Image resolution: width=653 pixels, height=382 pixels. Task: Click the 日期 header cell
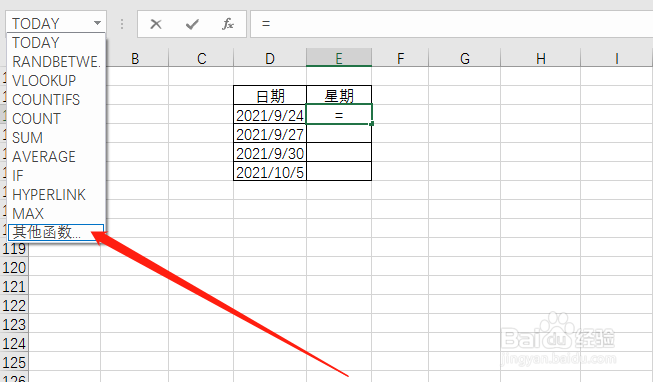270,95
